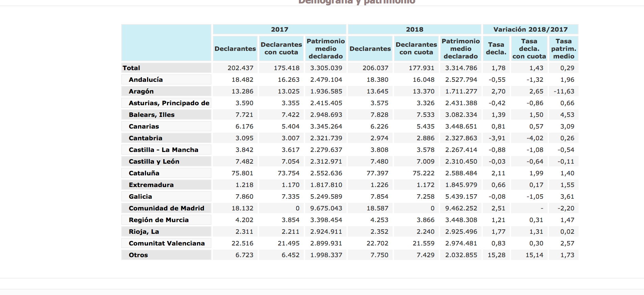Viewport: 644px width, 295px height.
Task: Select Madrid's 9.675.043 patrimonio cell
Action: (326, 208)
